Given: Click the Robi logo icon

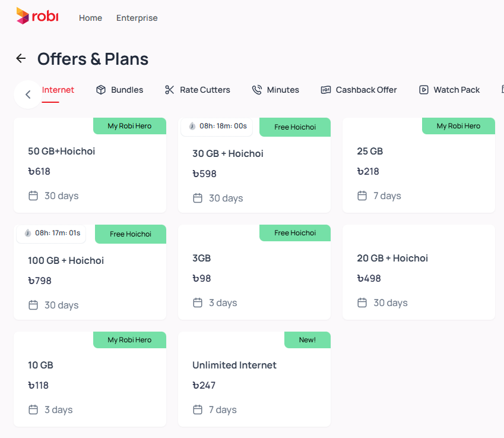Looking at the screenshot, I should click(23, 16).
